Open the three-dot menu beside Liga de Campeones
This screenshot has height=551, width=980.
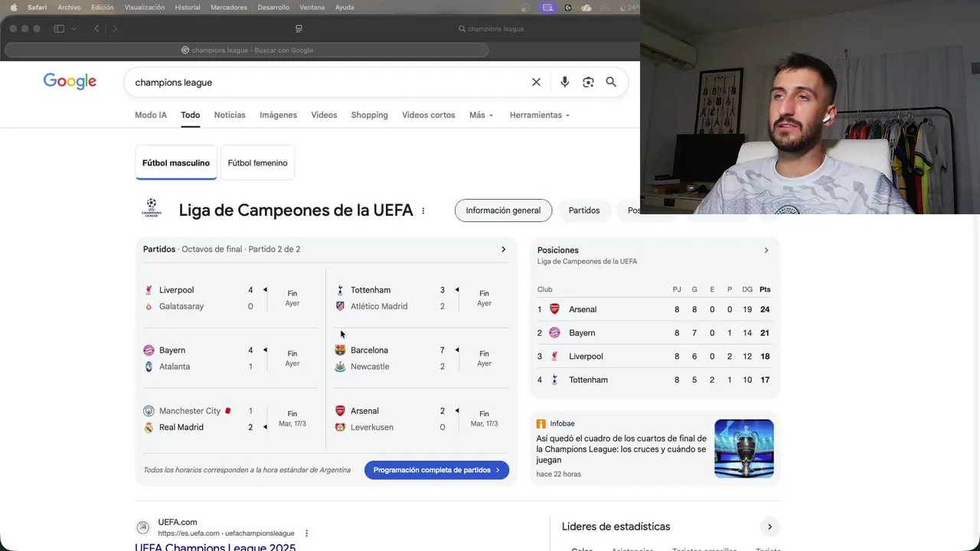click(423, 211)
